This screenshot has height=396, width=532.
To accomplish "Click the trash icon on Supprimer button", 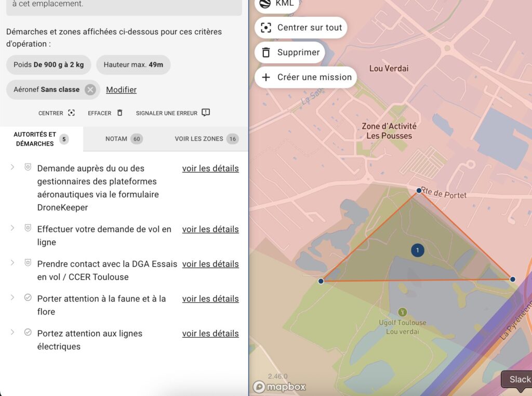I will point(267,52).
